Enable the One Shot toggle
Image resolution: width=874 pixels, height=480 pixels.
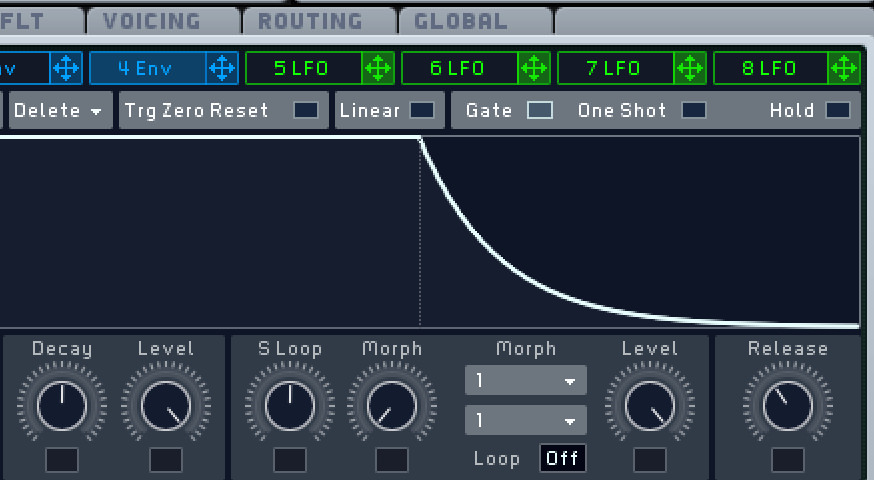(x=694, y=110)
